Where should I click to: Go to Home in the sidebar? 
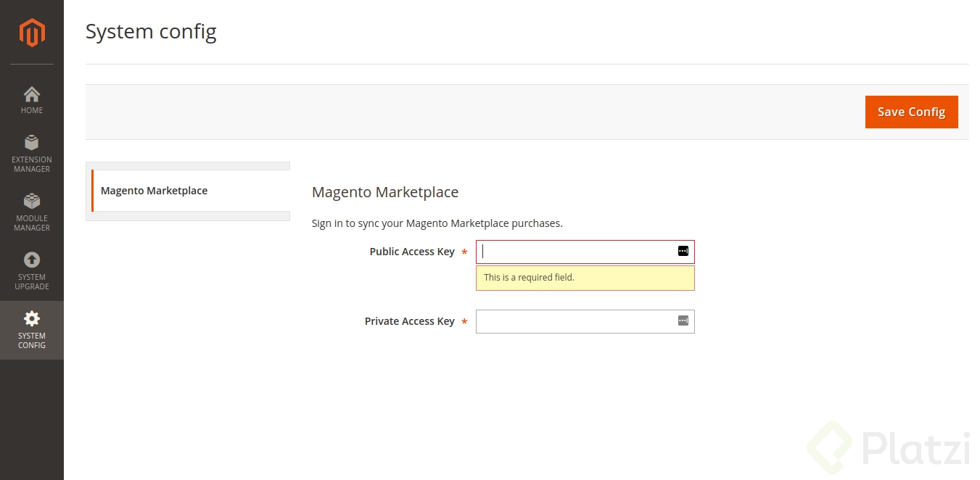[x=32, y=100]
